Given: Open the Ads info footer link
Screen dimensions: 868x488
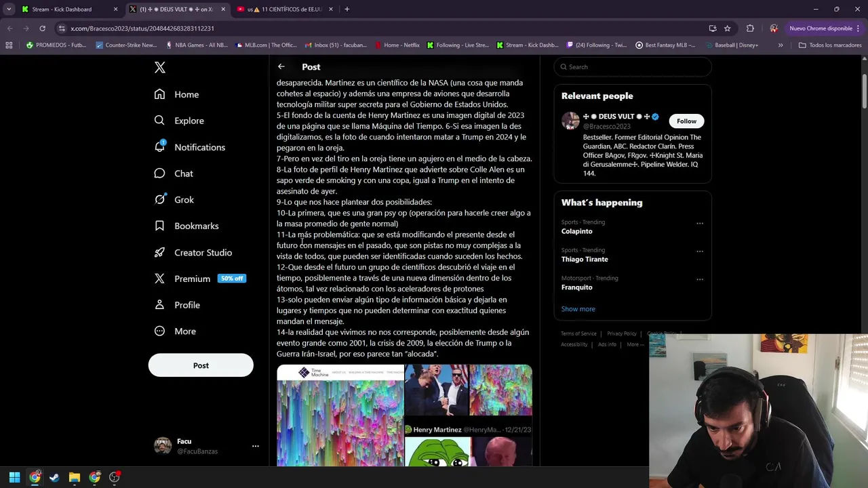Looking at the screenshot, I should (x=608, y=344).
